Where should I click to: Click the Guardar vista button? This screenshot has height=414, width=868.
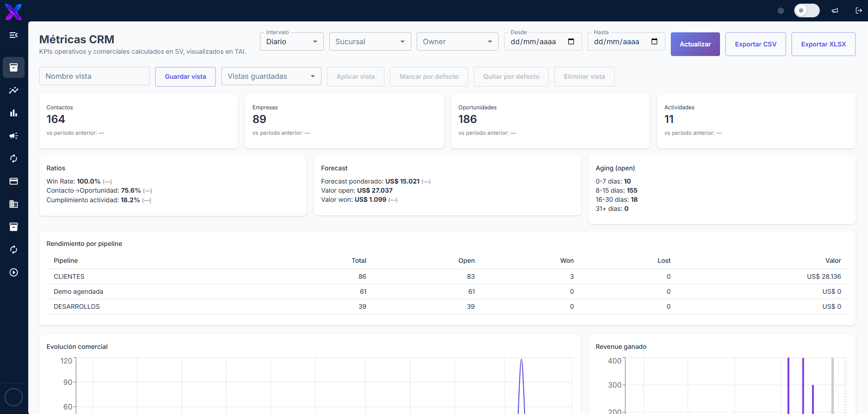(x=185, y=77)
